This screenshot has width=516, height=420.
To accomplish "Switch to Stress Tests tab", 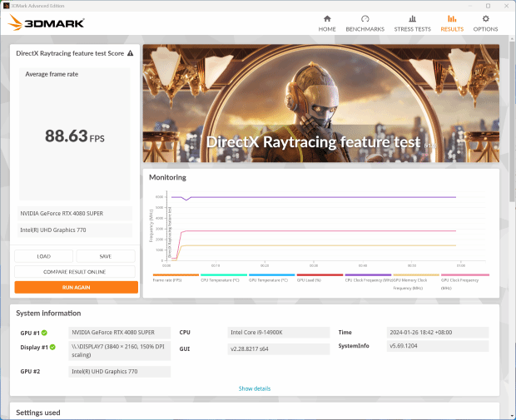I will click(x=412, y=23).
